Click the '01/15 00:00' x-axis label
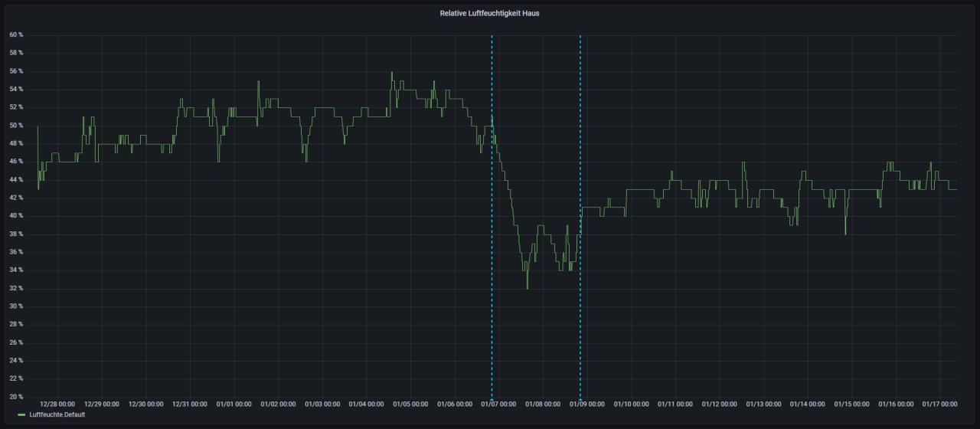This screenshot has width=980, height=429. pyautogui.click(x=851, y=404)
